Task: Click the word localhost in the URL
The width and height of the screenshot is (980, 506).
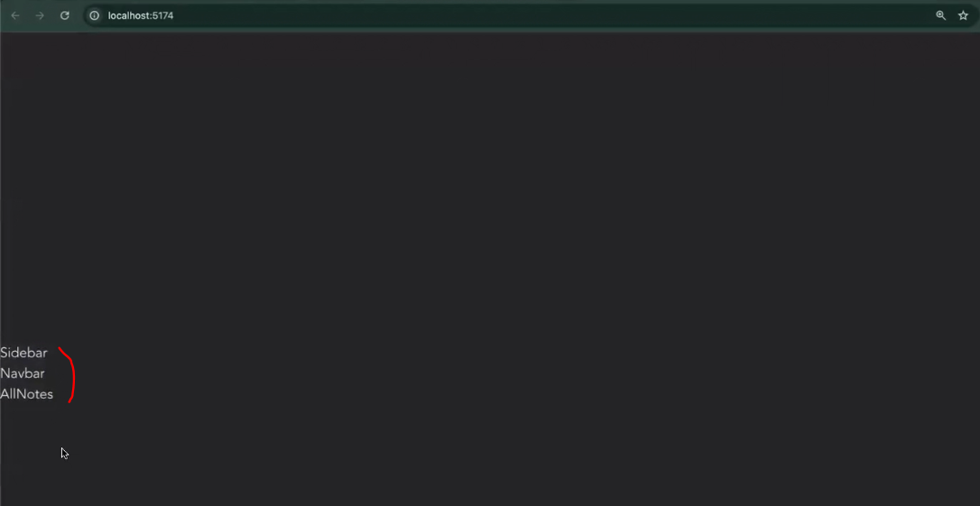Action: pyautogui.click(x=128, y=15)
